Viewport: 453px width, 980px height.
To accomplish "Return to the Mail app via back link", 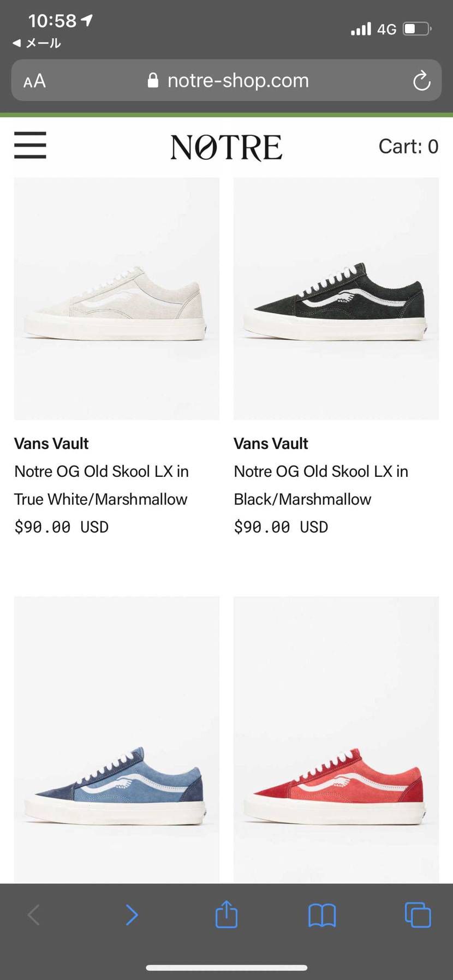I will (x=37, y=43).
